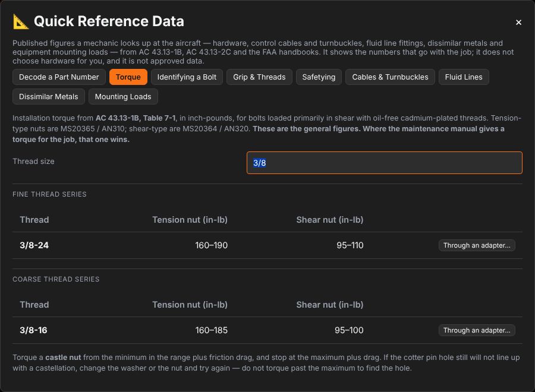Switch to Dissimilar Metals tab

click(49, 96)
